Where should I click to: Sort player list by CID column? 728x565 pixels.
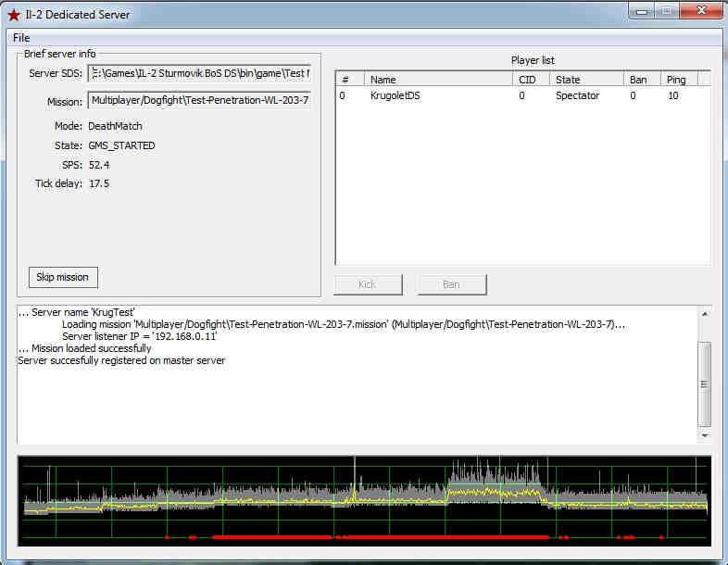tap(531, 80)
